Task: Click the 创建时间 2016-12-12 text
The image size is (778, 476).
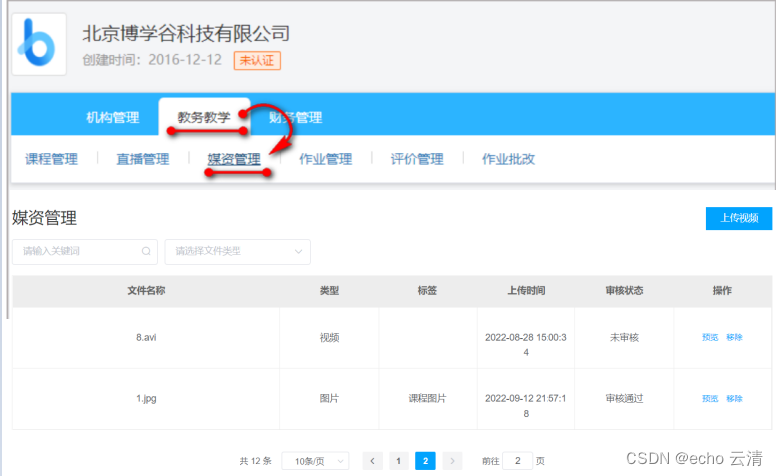Action: pos(152,60)
